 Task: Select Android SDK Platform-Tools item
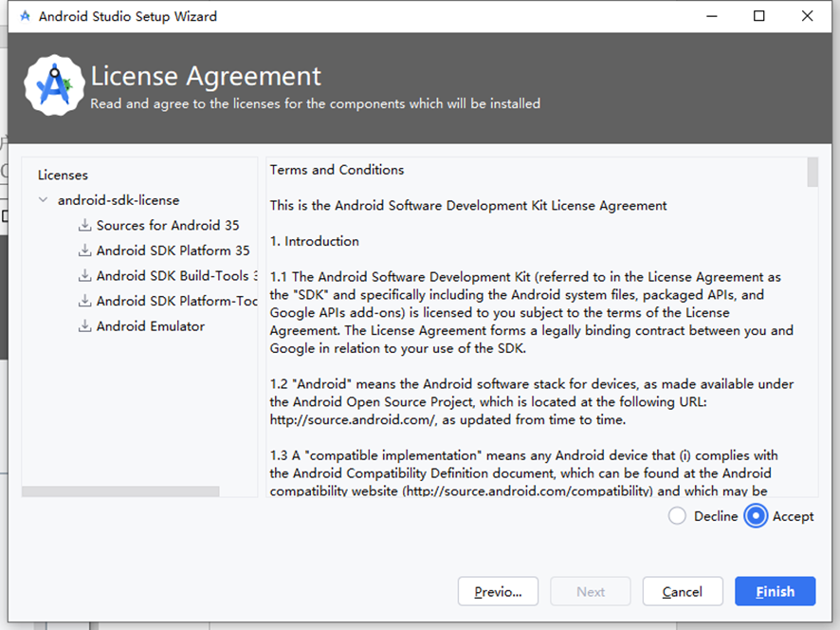(x=176, y=301)
